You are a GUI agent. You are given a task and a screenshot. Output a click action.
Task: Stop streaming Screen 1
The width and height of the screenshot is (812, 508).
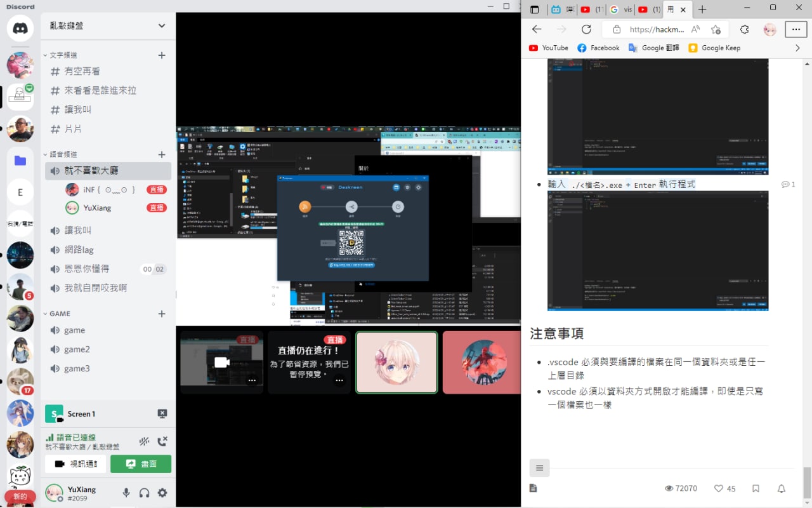click(x=162, y=413)
